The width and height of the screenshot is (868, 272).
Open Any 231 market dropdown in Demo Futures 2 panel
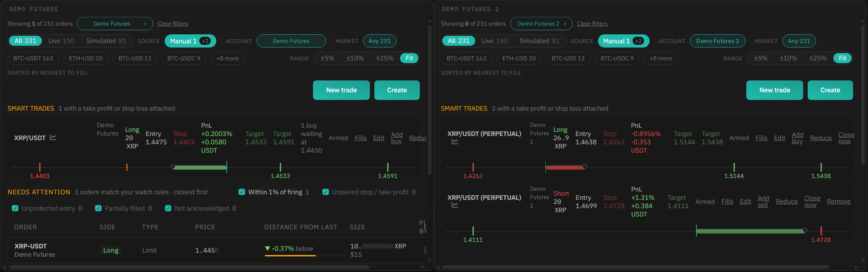coord(799,41)
